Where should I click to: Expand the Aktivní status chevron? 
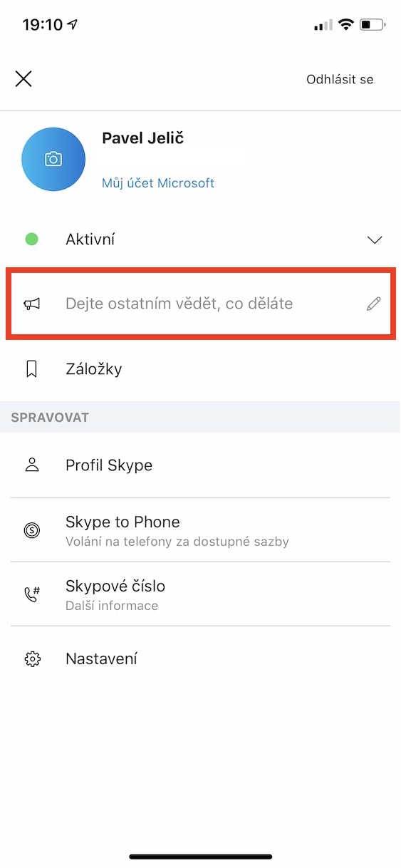coord(375,240)
